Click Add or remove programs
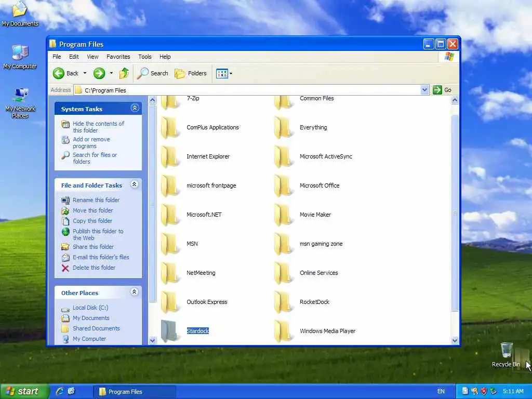This screenshot has height=399, width=532. (x=91, y=142)
